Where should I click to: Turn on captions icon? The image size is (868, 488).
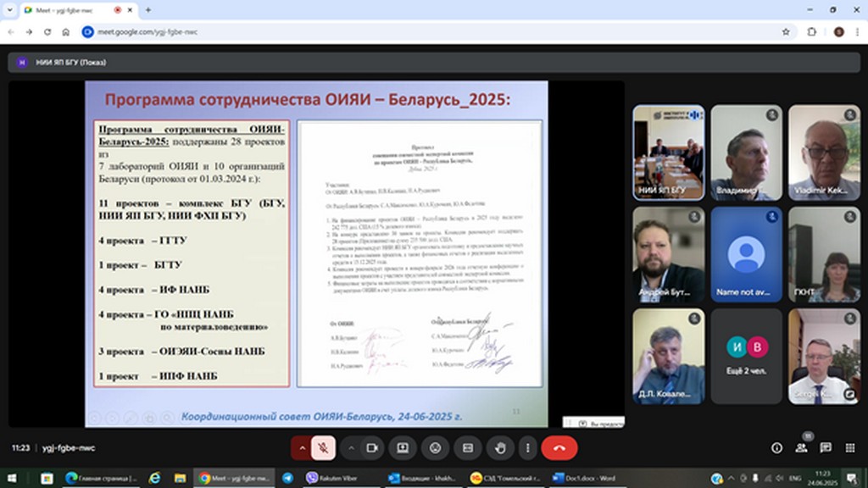point(468,447)
